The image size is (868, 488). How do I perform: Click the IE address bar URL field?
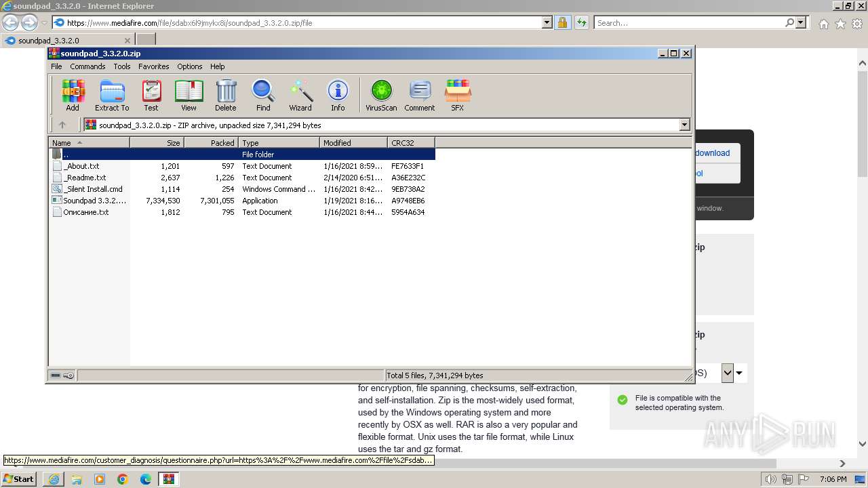point(298,22)
